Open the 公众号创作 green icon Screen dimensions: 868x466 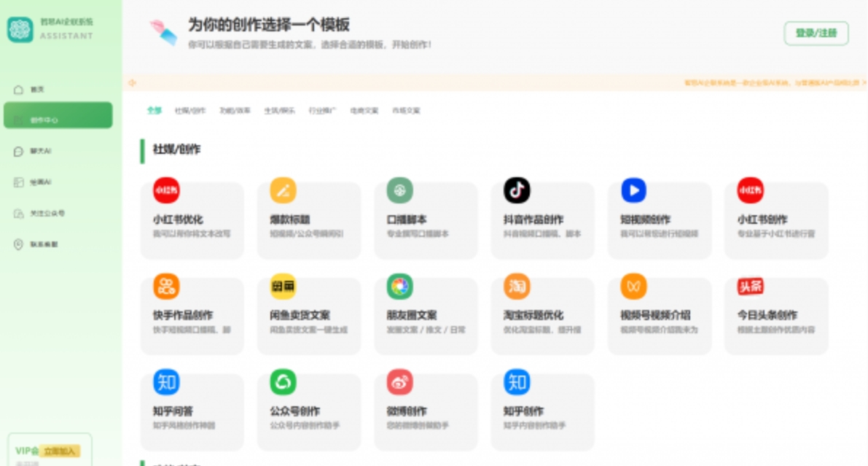283,382
